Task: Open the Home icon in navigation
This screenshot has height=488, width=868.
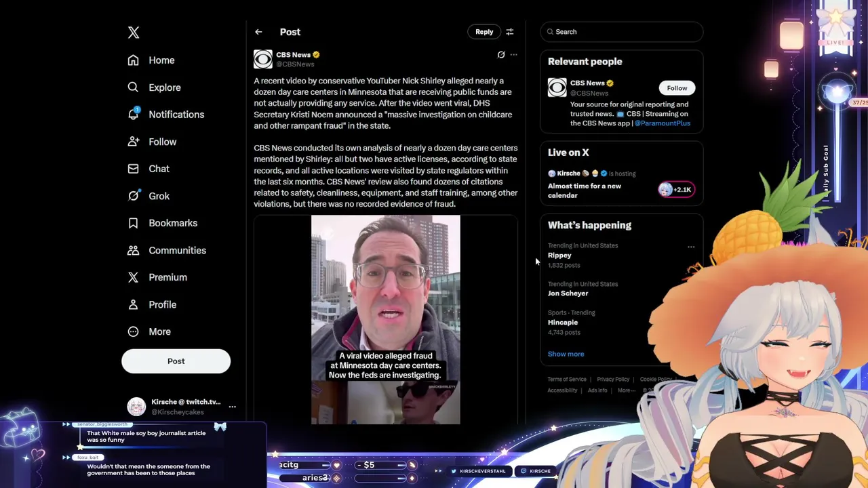Action: tap(134, 60)
